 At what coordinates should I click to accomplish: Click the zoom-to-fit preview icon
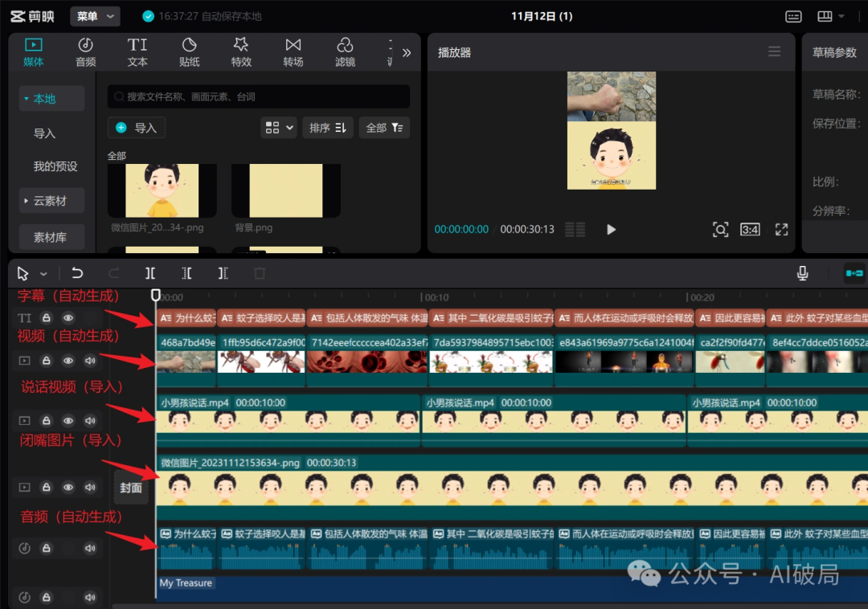click(720, 230)
